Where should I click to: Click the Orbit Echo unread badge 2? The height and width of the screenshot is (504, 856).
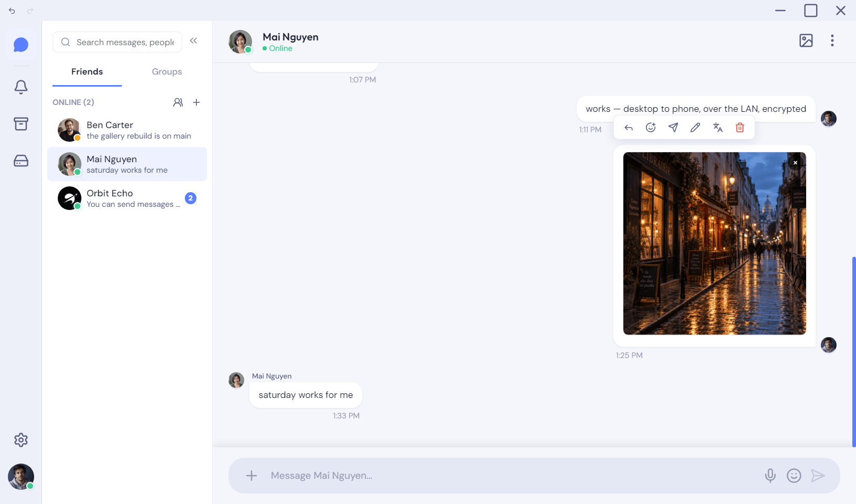point(191,198)
